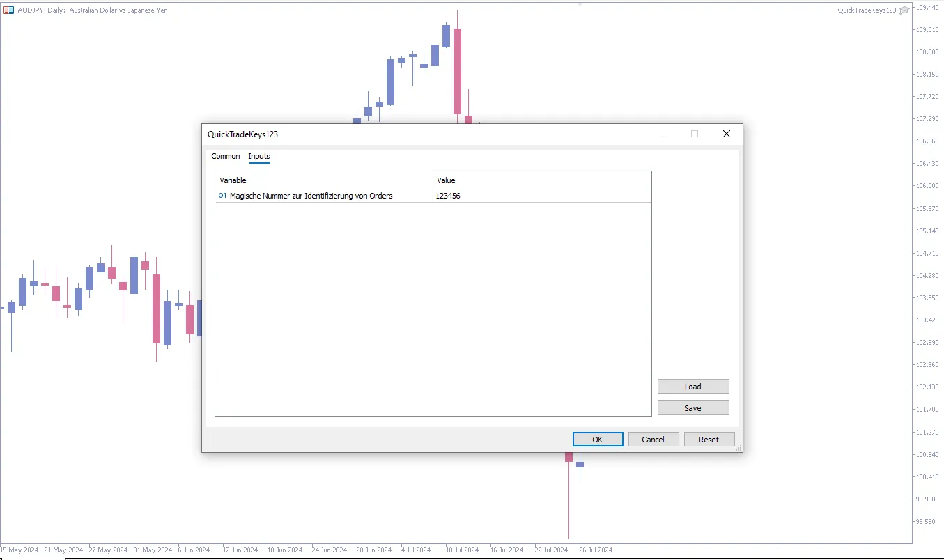Minimize the QuickTradeKeys123 dialog
Screen dimensions: 944x560
663,134
